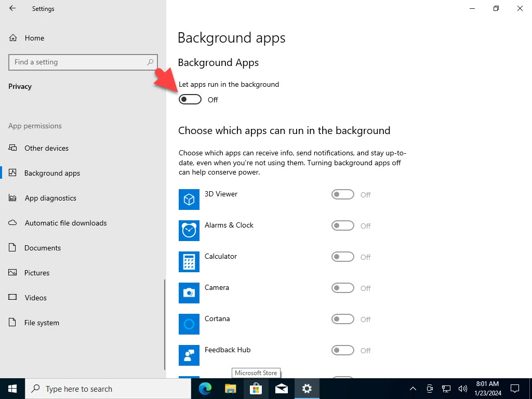Restore down the Settings window
This screenshot has width=532, height=399.
(x=496, y=8)
